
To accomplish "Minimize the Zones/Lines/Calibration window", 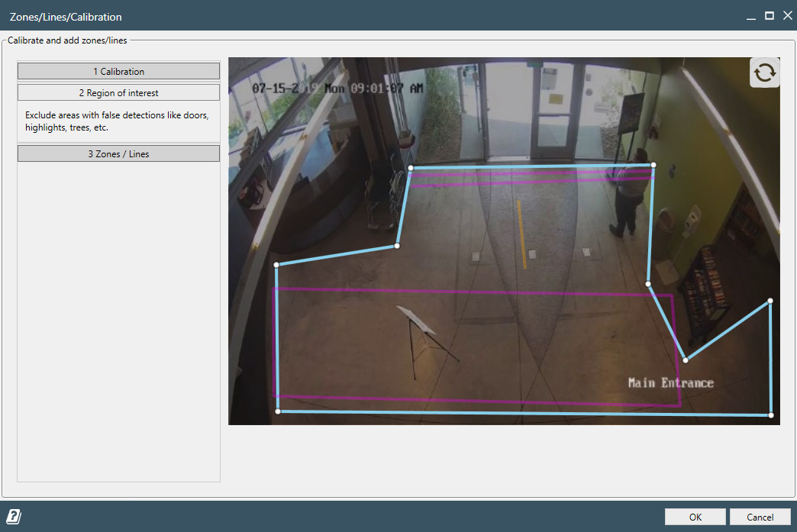I will click(x=751, y=16).
